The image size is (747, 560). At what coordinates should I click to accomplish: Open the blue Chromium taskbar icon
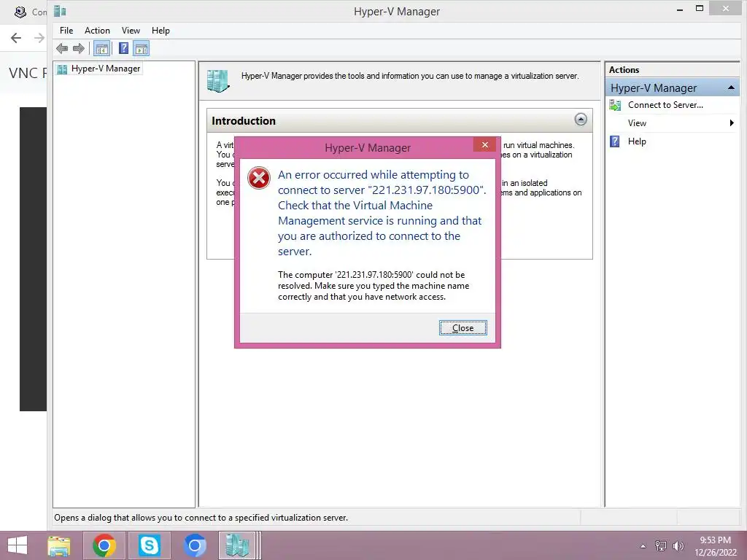[x=194, y=545]
